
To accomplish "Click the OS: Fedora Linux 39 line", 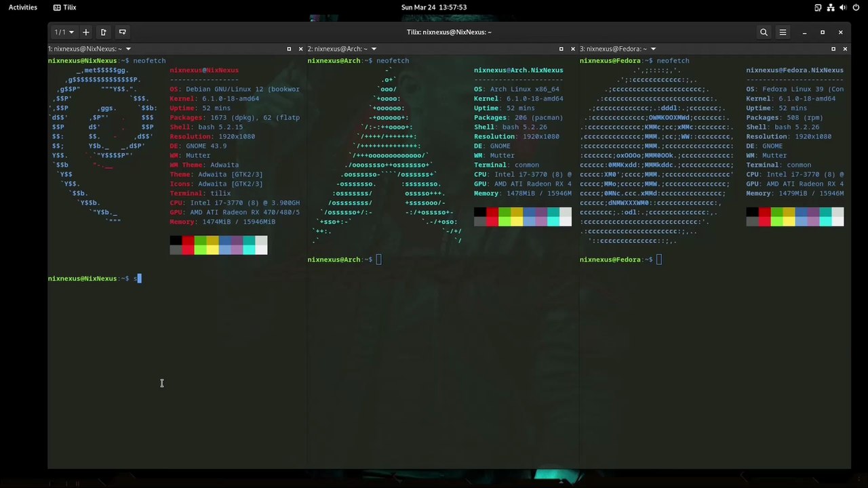I will [795, 89].
